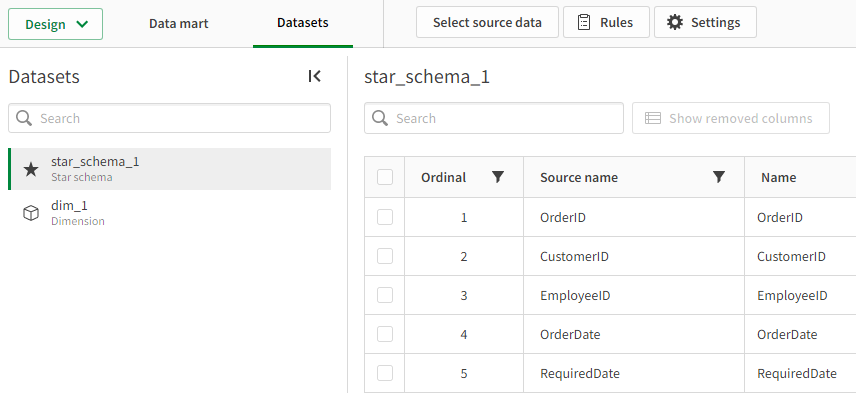
Task: Click the Show removed columns table icon
Action: 653,118
